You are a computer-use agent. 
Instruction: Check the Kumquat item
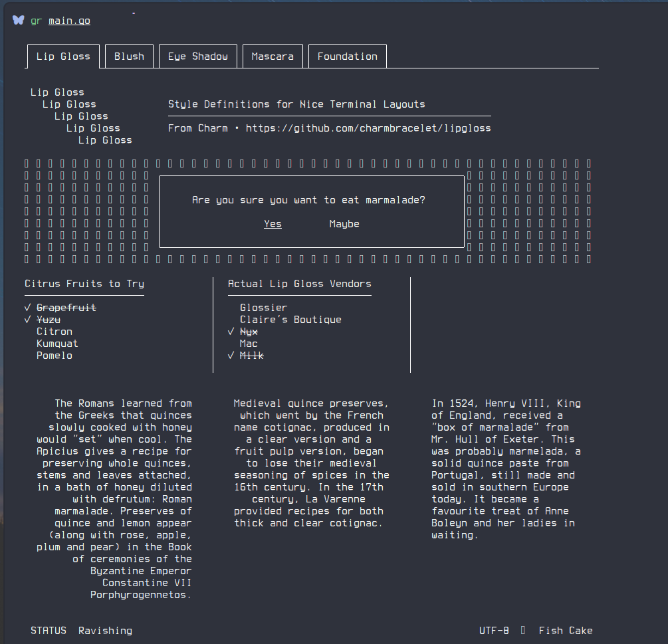tap(58, 344)
